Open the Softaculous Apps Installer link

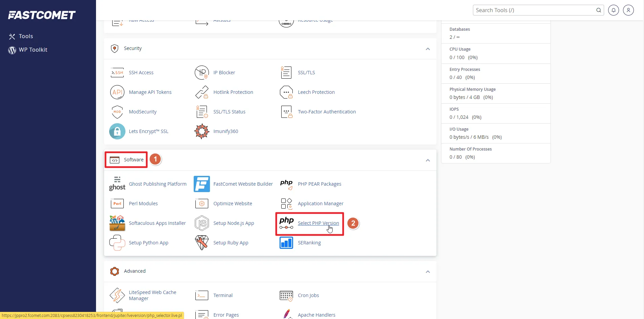pyautogui.click(x=157, y=223)
